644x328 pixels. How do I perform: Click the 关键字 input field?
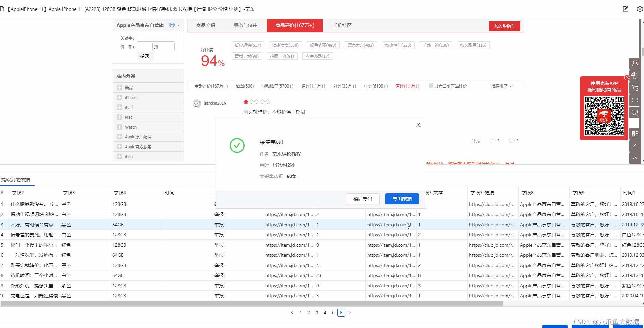point(156,38)
